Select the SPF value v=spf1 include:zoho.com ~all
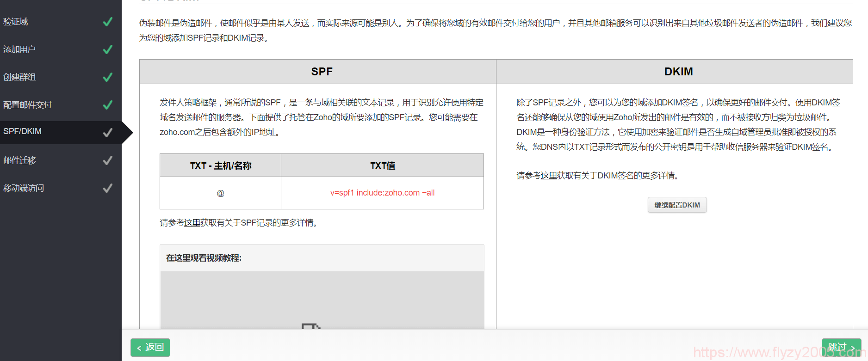This screenshot has width=868, height=361. tap(382, 193)
